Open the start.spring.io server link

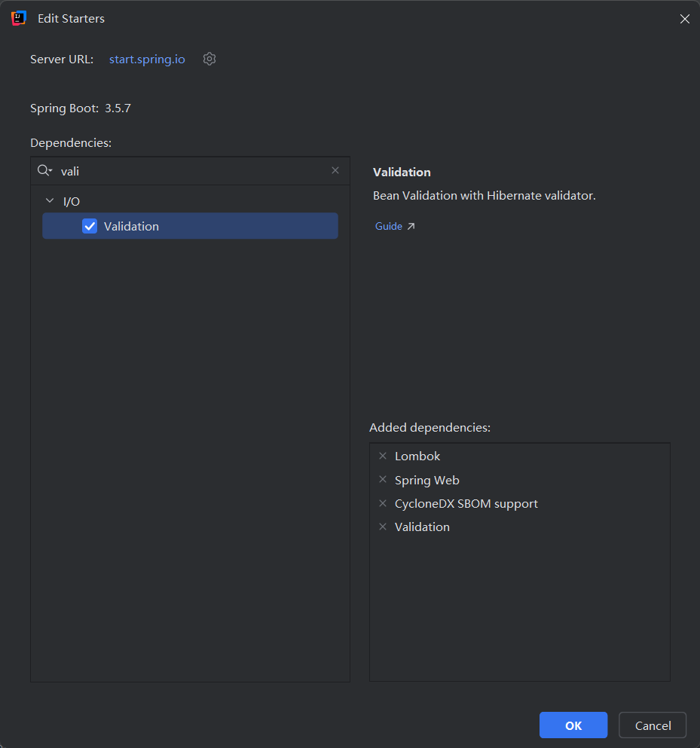click(147, 60)
